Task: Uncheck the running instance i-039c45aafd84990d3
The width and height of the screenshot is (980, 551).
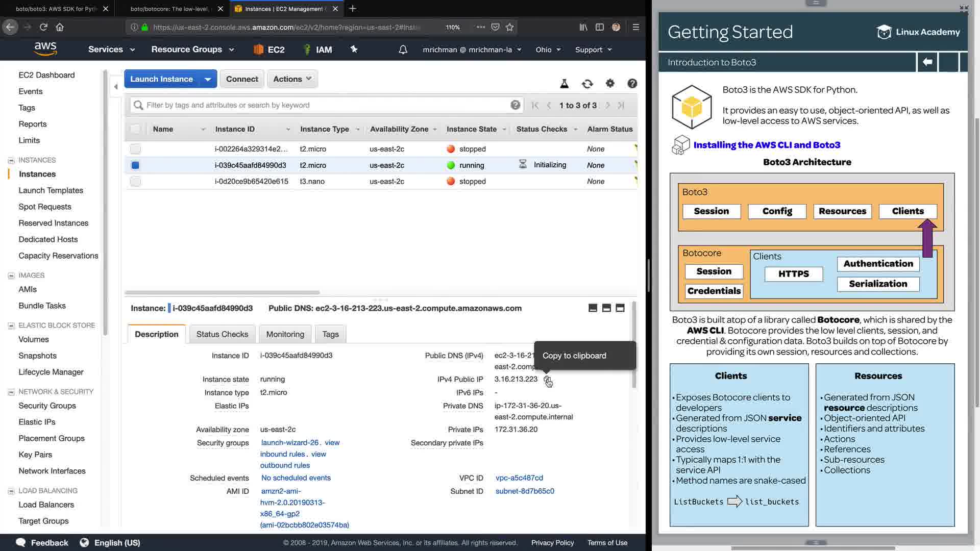Action: (135, 165)
